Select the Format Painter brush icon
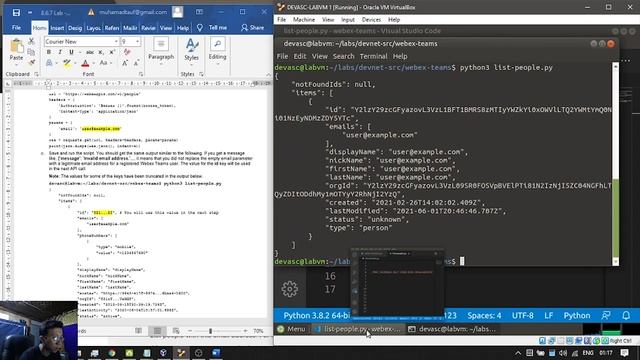This screenshot has width=640, height=360. click(31, 62)
